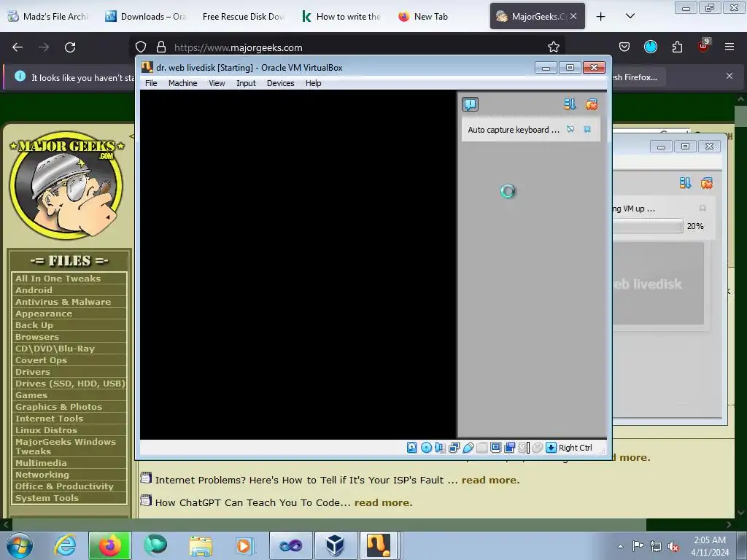Viewport: 747px width, 560px height.
Task: Open the Firefox hamburger menu
Action: tap(729, 47)
